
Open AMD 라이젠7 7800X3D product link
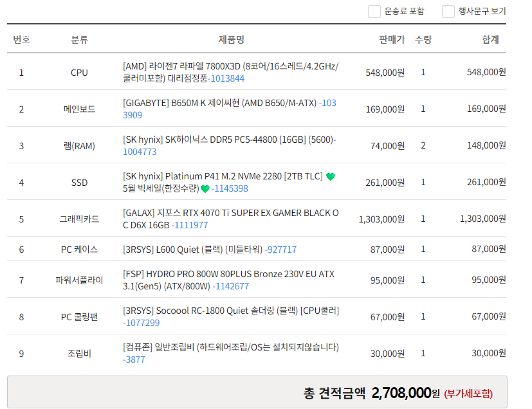tap(231, 72)
